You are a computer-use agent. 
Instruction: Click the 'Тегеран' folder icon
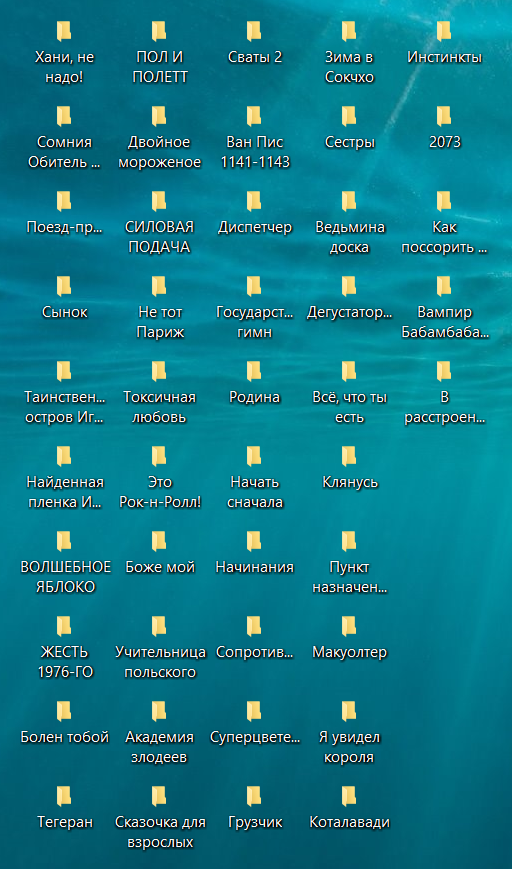[64, 797]
